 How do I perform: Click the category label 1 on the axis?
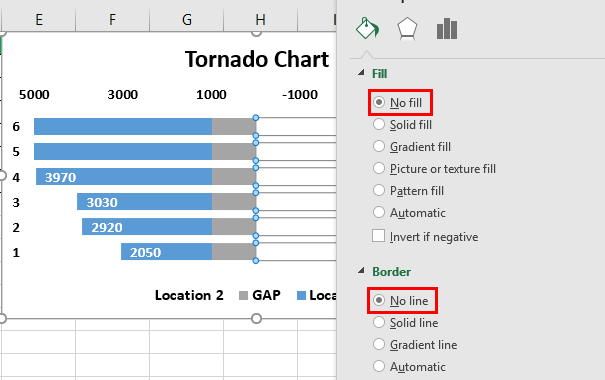coord(16,253)
